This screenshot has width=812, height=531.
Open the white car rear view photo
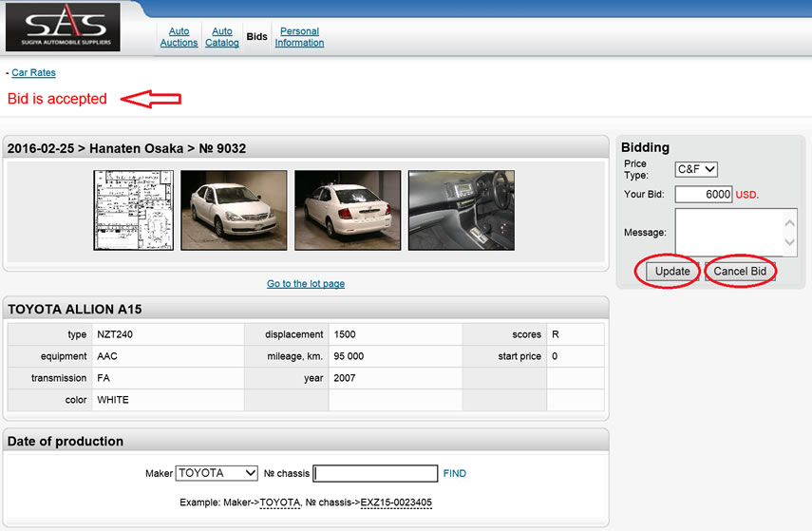coord(348,210)
